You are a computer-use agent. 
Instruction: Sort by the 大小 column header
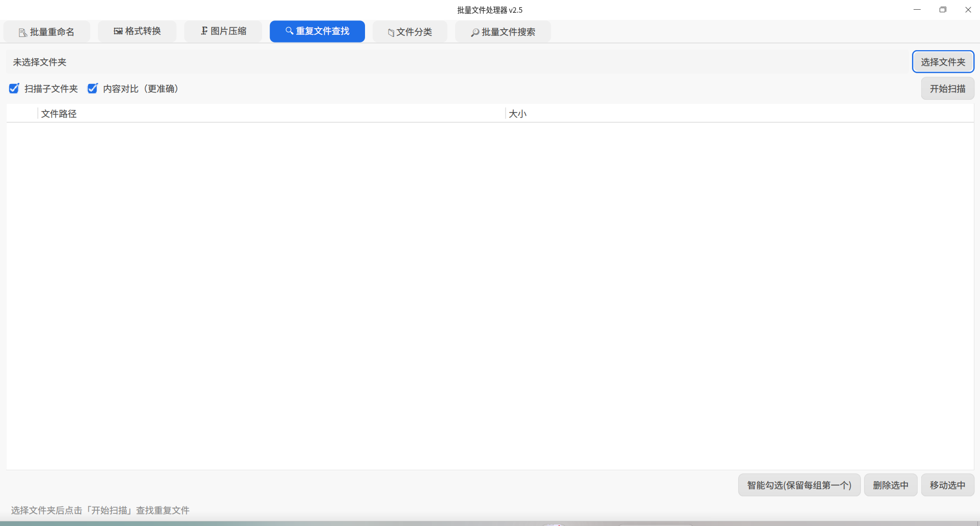(739, 114)
